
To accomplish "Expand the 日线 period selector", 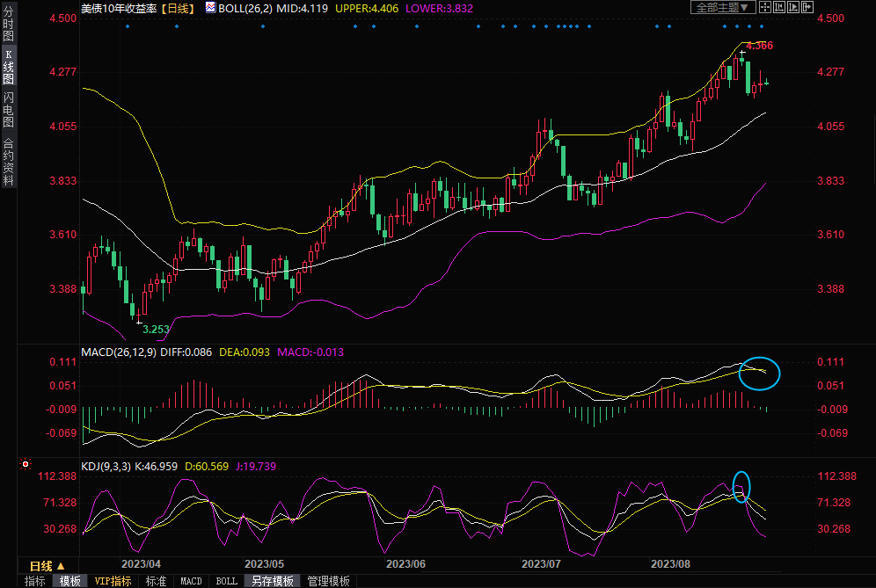I will (47, 566).
